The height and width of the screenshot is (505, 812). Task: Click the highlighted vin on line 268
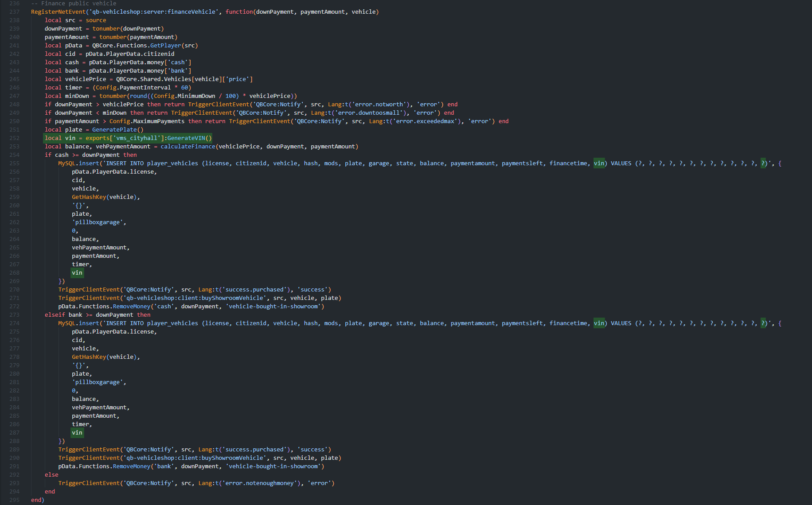(x=77, y=273)
